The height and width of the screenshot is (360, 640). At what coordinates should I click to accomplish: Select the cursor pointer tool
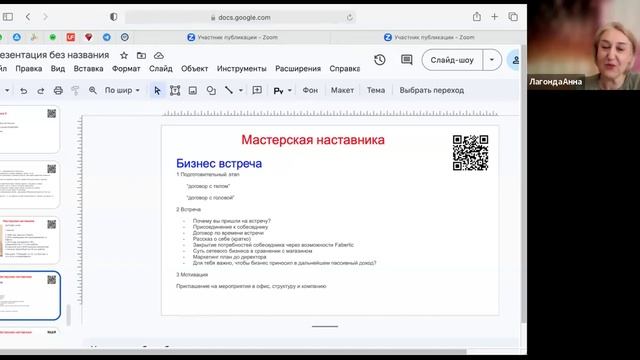[x=157, y=91]
